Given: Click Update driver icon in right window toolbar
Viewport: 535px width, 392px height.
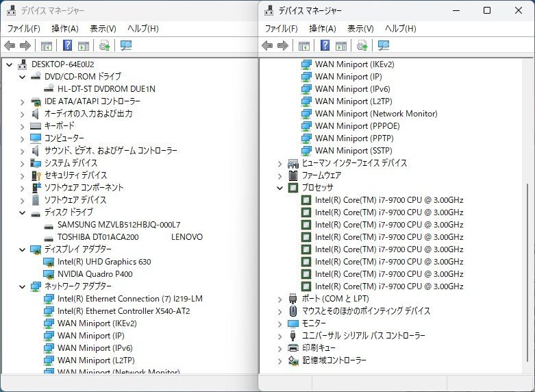Looking at the screenshot, I should pyautogui.click(x=362, y=45).
